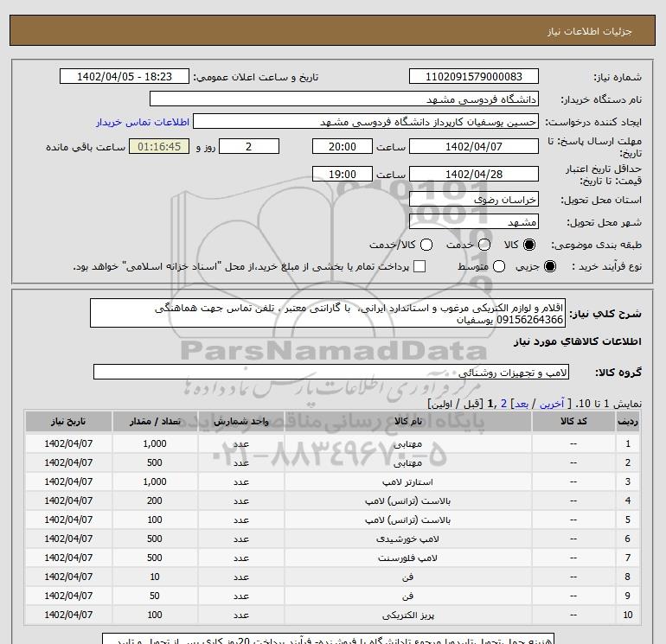This screenshot has height=644, width=666.
Task: Select the کالا radio button
Action: point(529,245)
